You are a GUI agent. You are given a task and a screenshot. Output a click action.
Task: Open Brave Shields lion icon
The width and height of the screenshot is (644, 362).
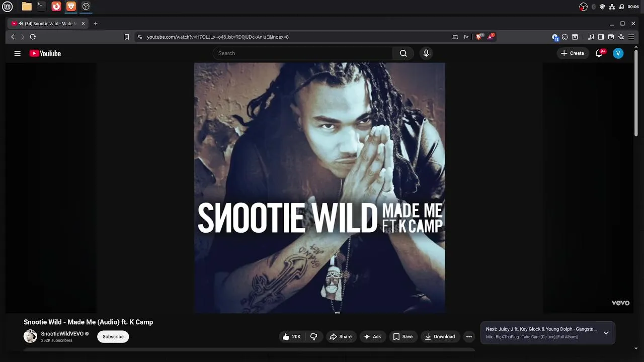479,36
